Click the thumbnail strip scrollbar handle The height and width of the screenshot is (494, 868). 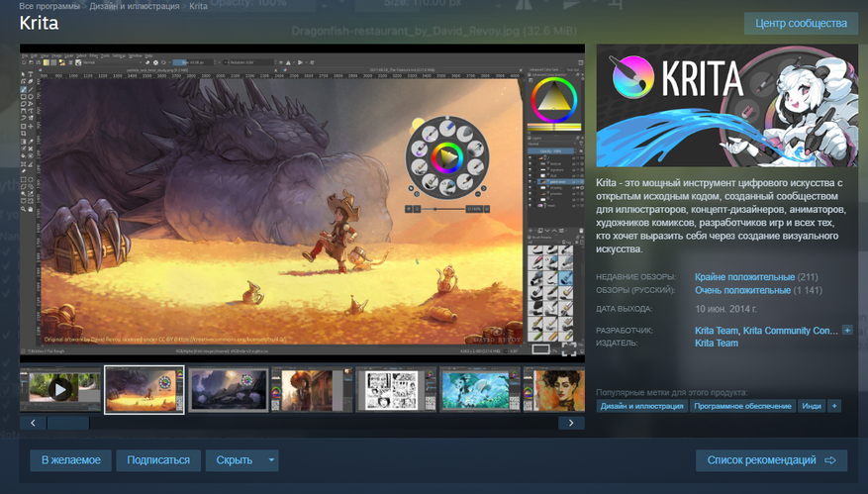(68, 423)
